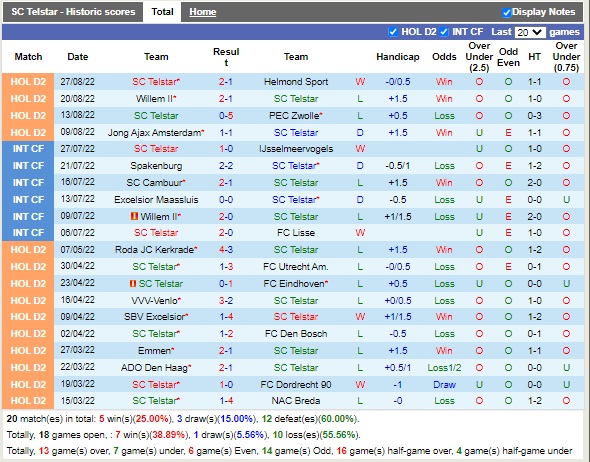Click SC Telstar in the Willem II 20/08/22 row

click(x=296, y=99)
